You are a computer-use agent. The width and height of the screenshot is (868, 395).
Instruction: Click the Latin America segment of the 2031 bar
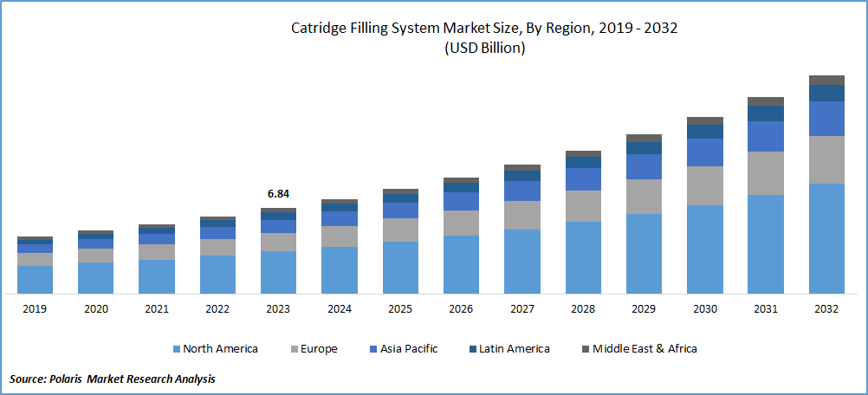[766, 113]
